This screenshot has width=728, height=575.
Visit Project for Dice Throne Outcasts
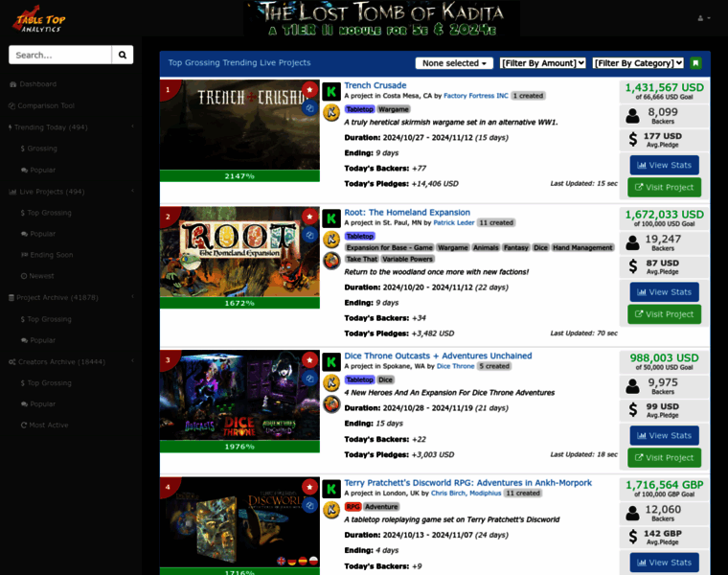tap(664, 458)
